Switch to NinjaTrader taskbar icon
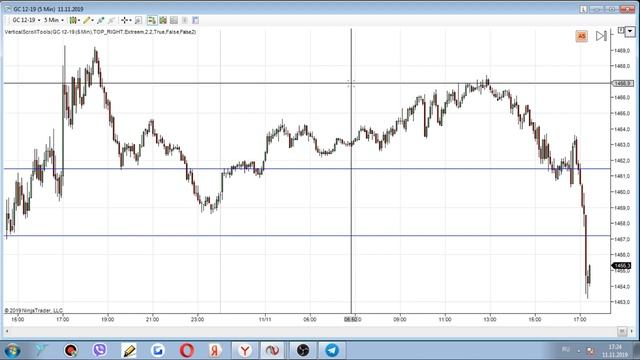This screenshot has width=640, height=360. pyautogui.click(x=273, y=350)
